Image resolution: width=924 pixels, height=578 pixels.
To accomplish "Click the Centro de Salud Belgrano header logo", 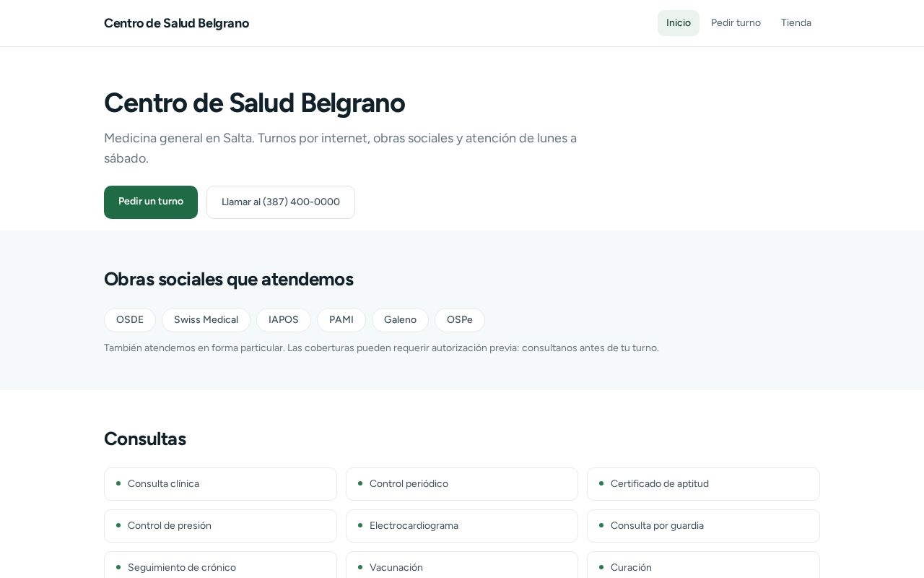I will point(176,23).
